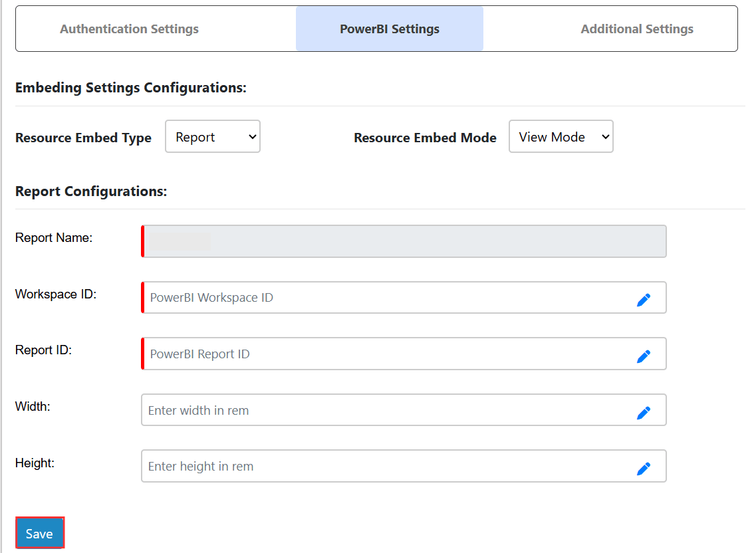Click the 'Report ID:' label
This screenshot has height=553, width=756.
(x=43, y=350)
